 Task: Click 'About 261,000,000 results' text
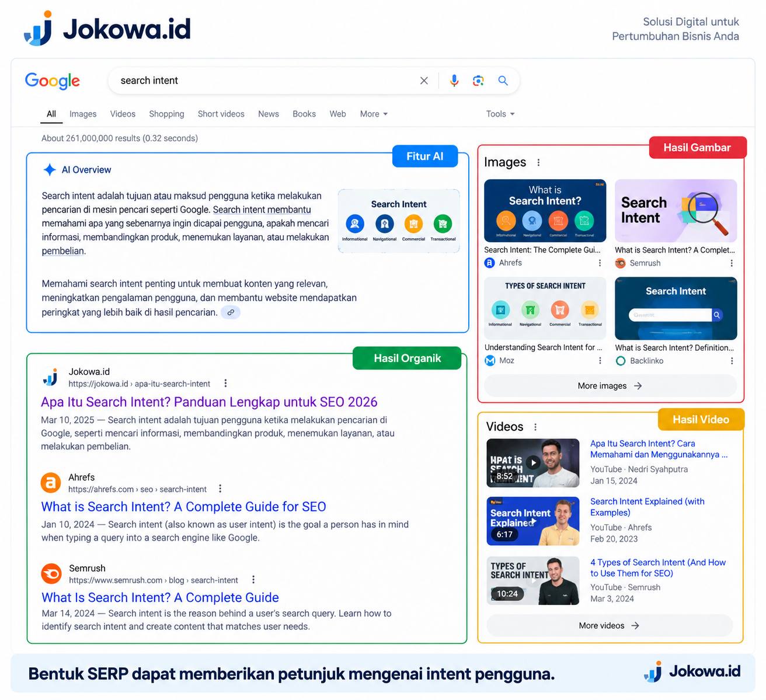click(x=120, y=138)
